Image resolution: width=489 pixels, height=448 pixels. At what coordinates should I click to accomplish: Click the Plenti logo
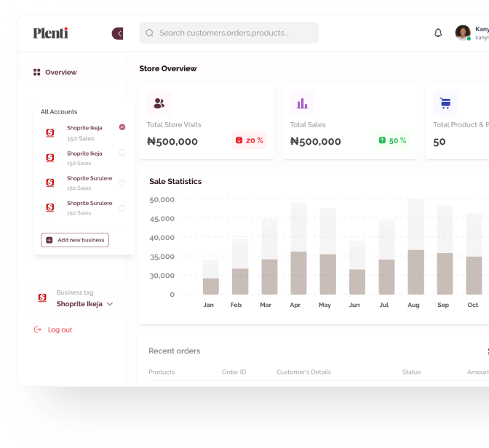pyautogui.click(x=50, y=33)
